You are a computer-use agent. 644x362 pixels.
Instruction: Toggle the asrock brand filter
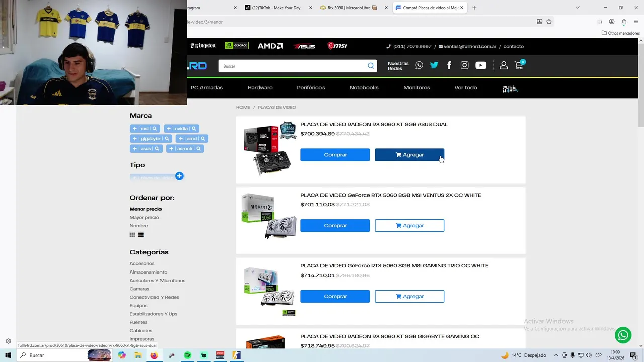click(x=185, y=149)
